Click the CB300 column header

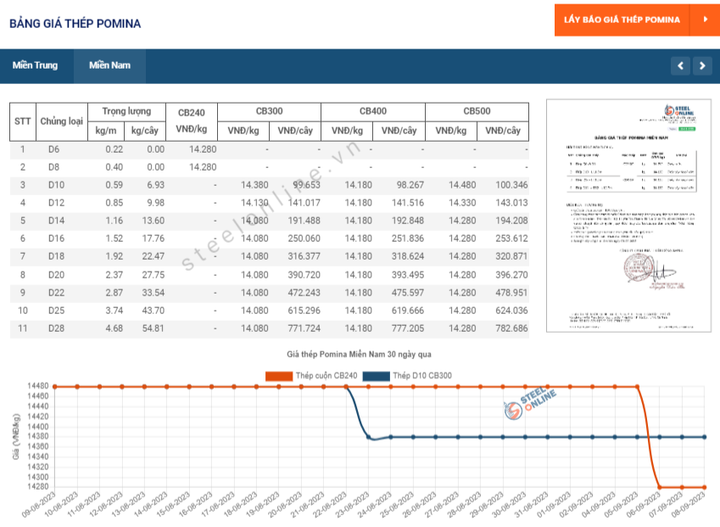(269, 112)
